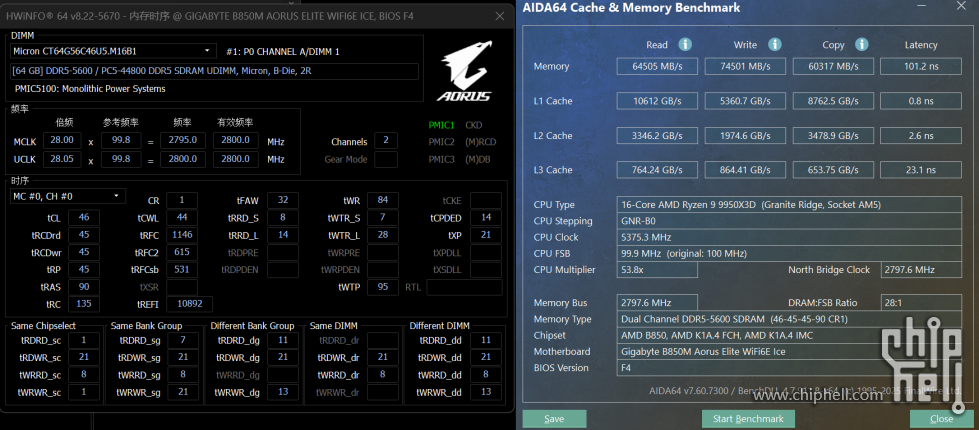This screenshot has height=430, width=979.
Task: Click the L3 Cache Copy value 653.75 GB/s
Action: tap(834, 170)
